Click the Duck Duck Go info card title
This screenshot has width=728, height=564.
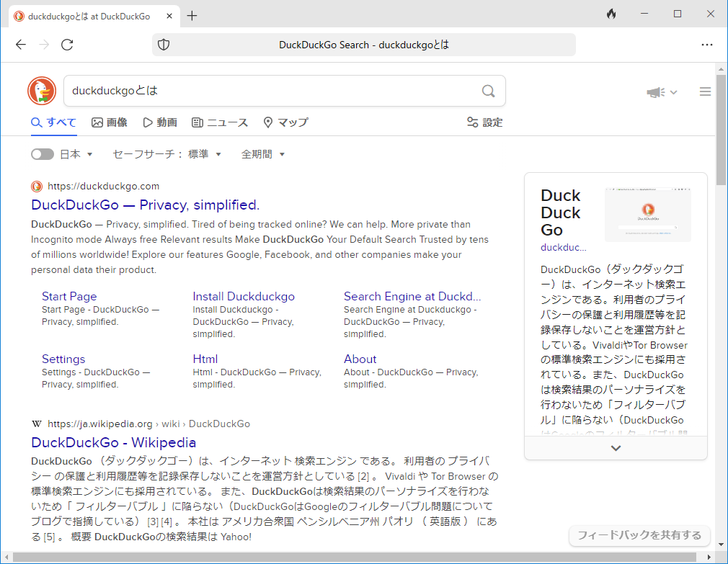pos(561,213)
